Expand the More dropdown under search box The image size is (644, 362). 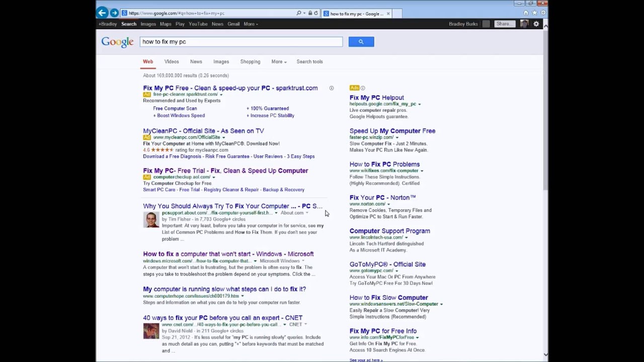coord(279,61)
